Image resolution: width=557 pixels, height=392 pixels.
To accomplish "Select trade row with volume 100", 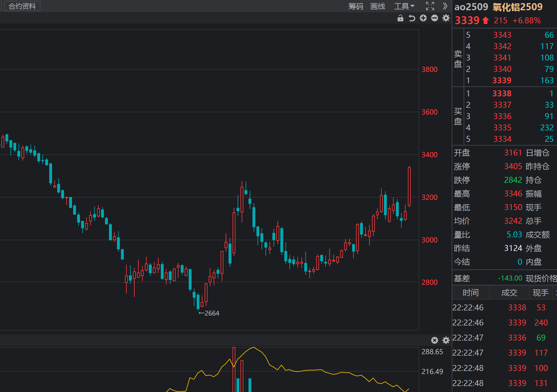I will (x=504, y=368).
